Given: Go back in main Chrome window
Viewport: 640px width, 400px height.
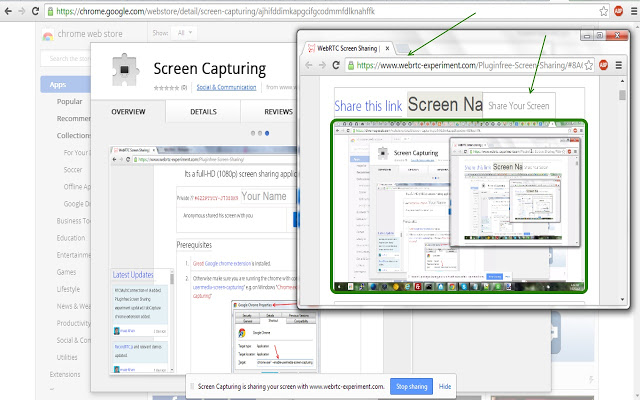Looking at the screenshot, I should coord(8,11).
